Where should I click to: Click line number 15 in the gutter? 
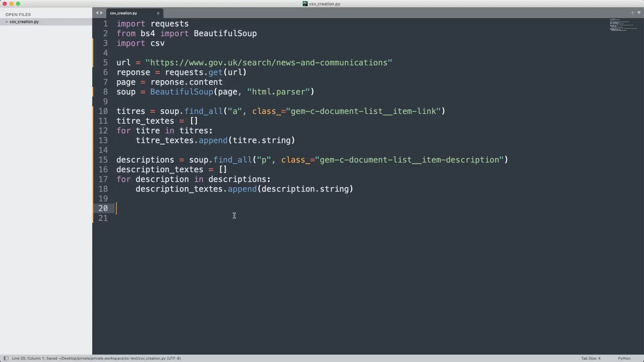103,160
